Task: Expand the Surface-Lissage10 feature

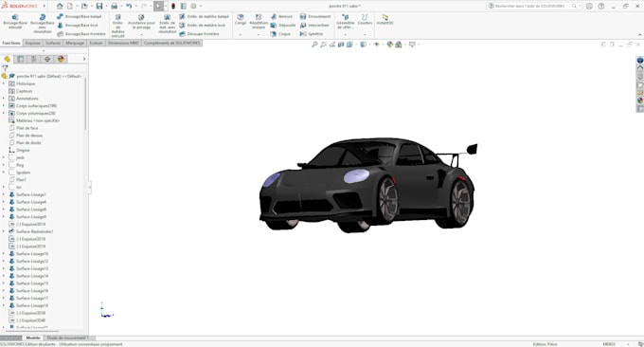Action: (4, 254)
